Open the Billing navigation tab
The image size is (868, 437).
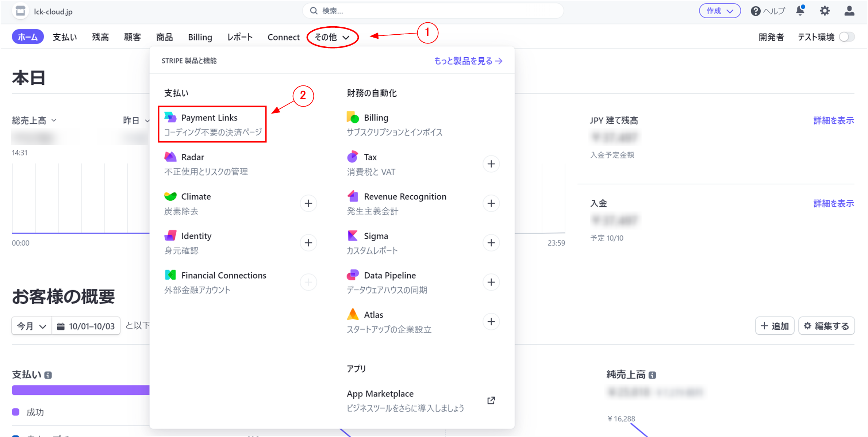tap(200, 37)
